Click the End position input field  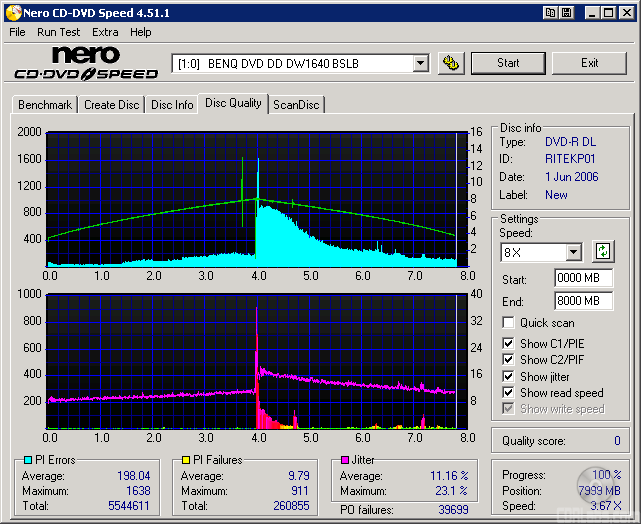tap(583, 300)
